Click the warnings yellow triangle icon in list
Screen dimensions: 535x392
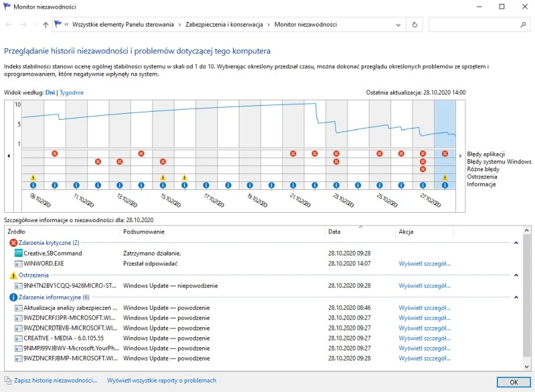(13, 275)
